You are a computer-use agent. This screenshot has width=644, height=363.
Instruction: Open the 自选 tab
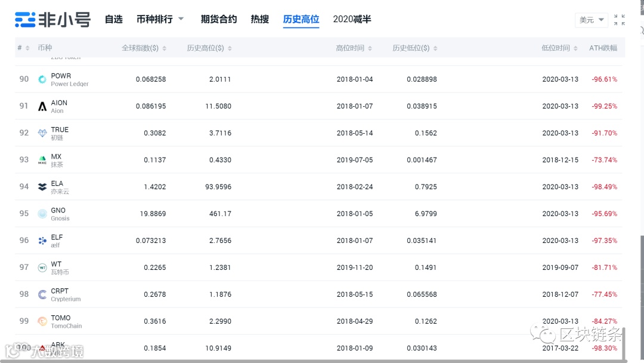pos(113,19)
